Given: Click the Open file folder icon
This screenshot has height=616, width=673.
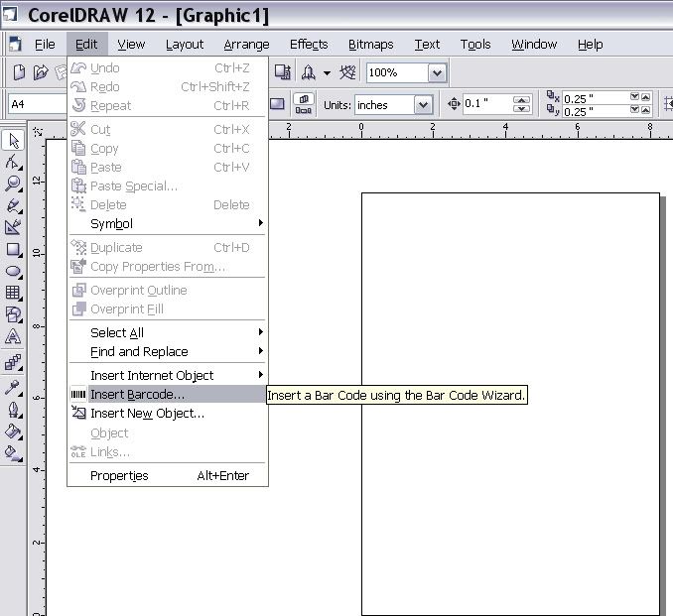Looking at the screenshot, I should tap(41, 72).
